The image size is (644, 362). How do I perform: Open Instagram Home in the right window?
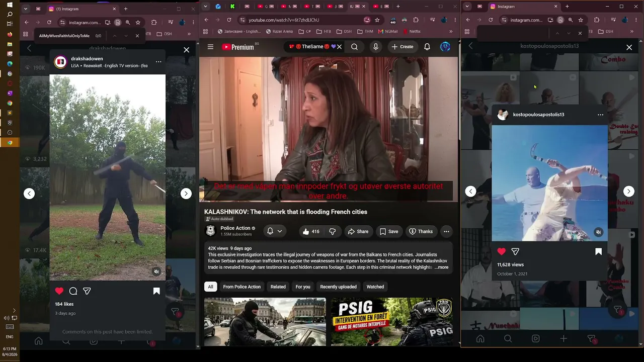(x=480, y=339)
